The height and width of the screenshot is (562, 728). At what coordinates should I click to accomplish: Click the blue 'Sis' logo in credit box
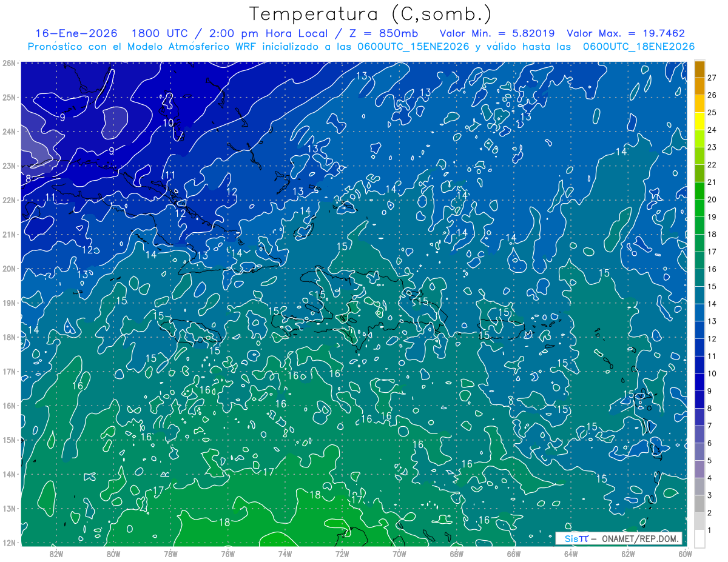[x=571, y=538]
